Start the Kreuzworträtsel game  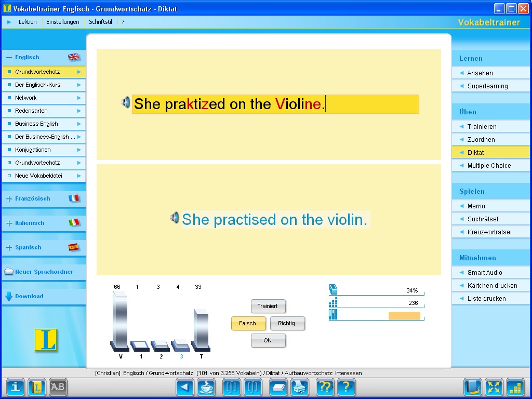[x=490, y=232]
